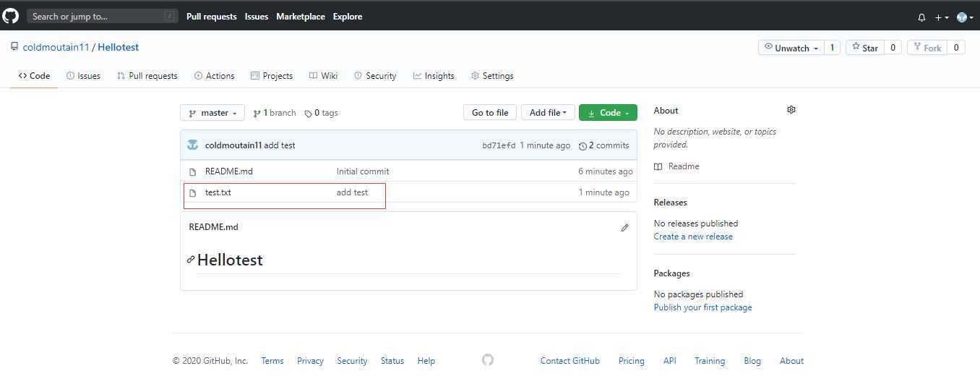Switch to the repository Pull requests tab
Screen dimensions: 980x379
point(147,75)
